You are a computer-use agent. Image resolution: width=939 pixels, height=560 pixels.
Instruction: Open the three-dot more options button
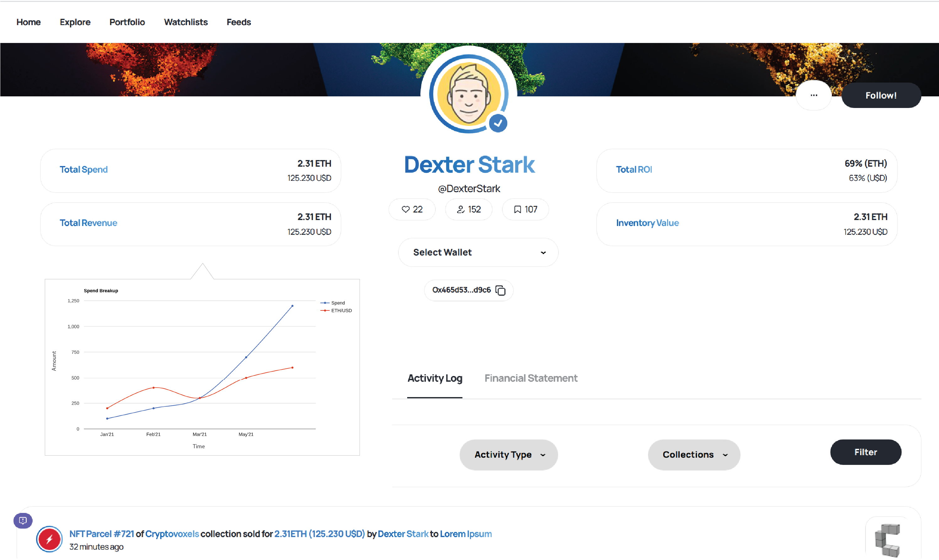814,95
